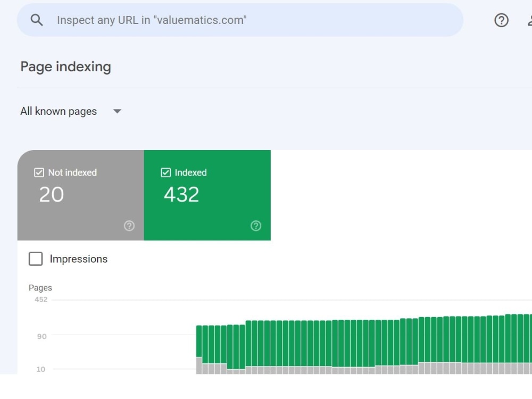
Task: Click the dropdown arrow beside All known pages
Action: click(117, 111)
